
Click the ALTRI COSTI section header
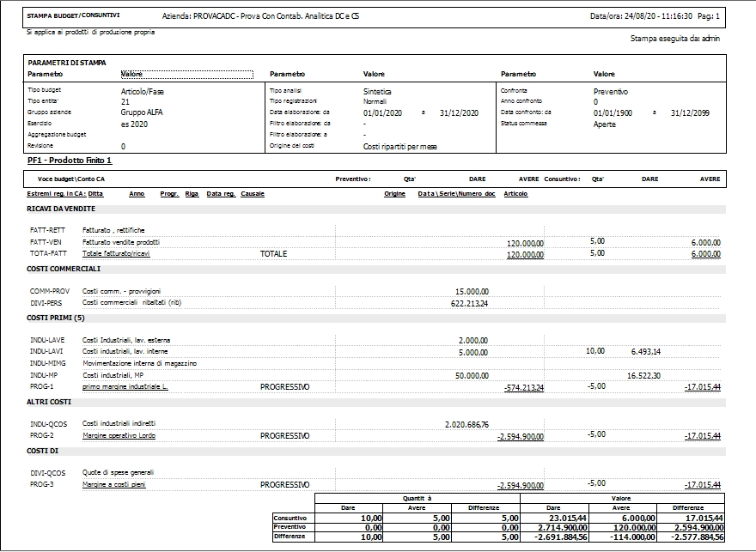coord(48,402)
